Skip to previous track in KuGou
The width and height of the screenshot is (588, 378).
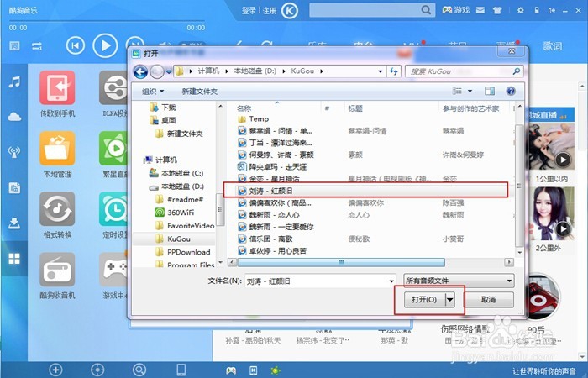click(x=76, y=45)
